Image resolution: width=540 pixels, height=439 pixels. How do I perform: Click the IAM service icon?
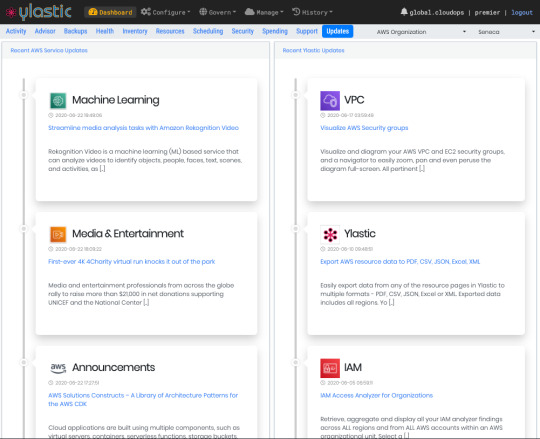[330, 368]
